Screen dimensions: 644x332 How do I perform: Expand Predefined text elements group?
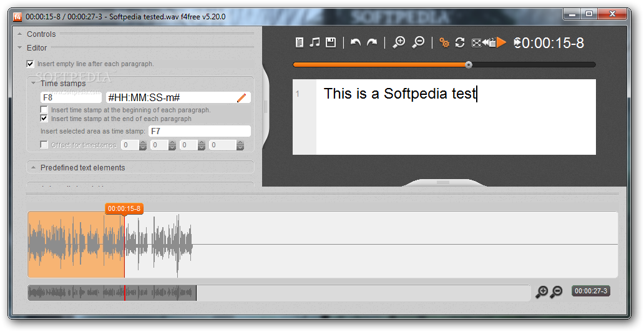[x=34, y=168]
